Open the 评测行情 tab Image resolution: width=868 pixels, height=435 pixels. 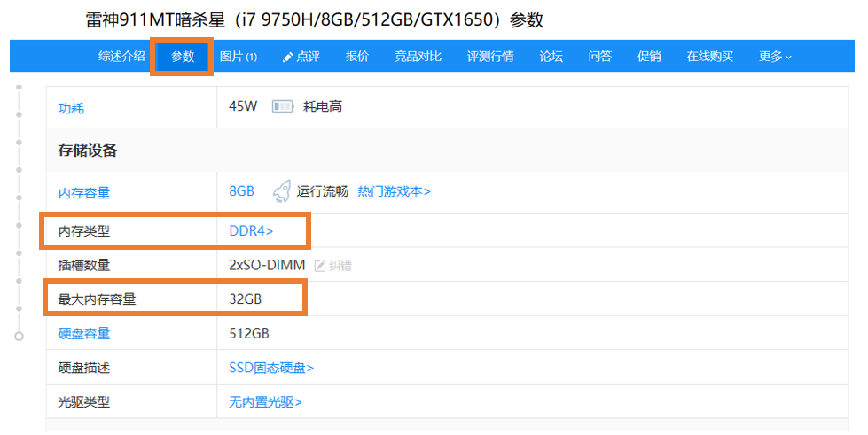click(x=490, y=57)
